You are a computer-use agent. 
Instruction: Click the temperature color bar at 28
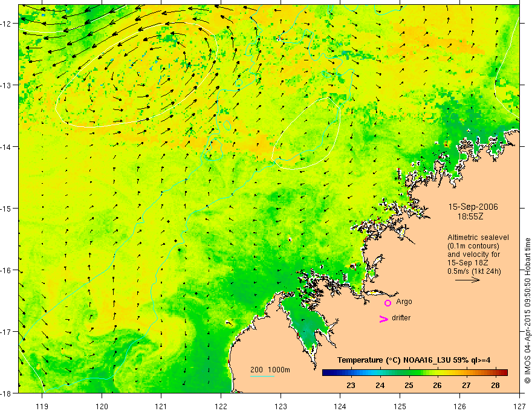tap(495, 372)
